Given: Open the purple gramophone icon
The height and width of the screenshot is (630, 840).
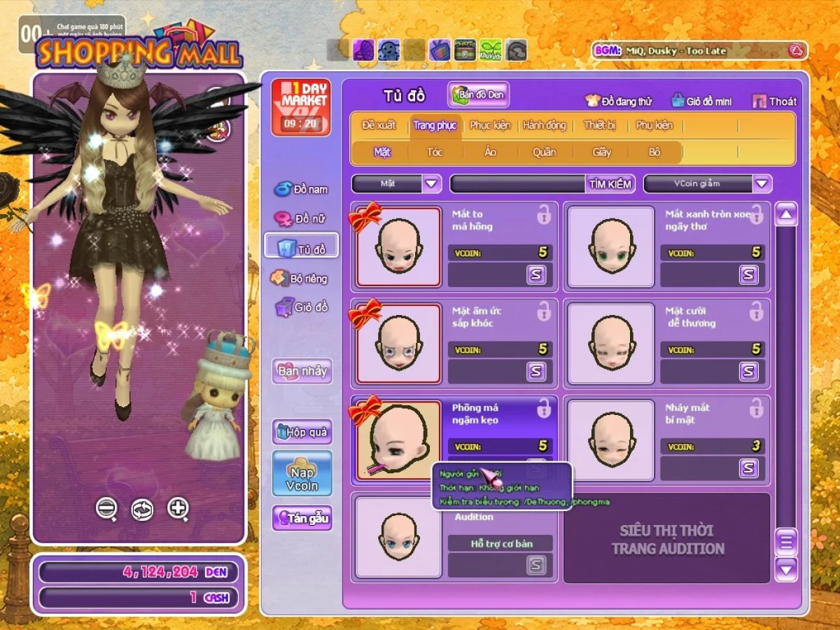Looking at the screenshot, I should click(363, 50).
